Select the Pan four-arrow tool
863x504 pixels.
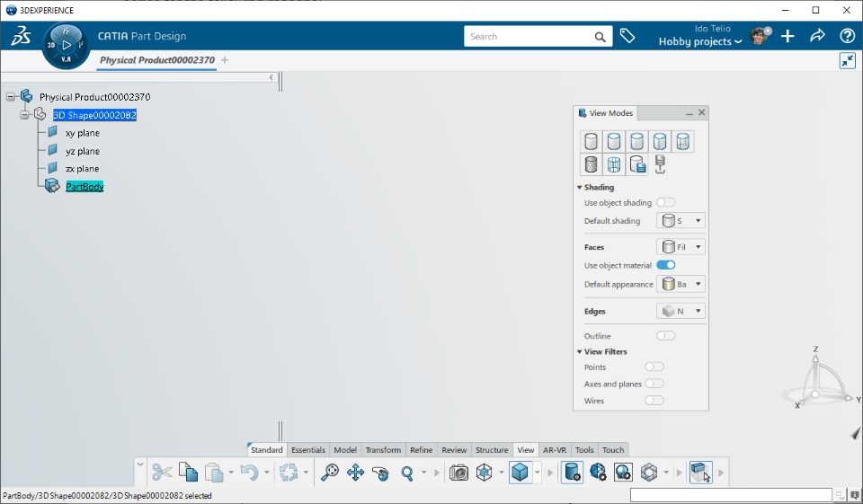356,472
